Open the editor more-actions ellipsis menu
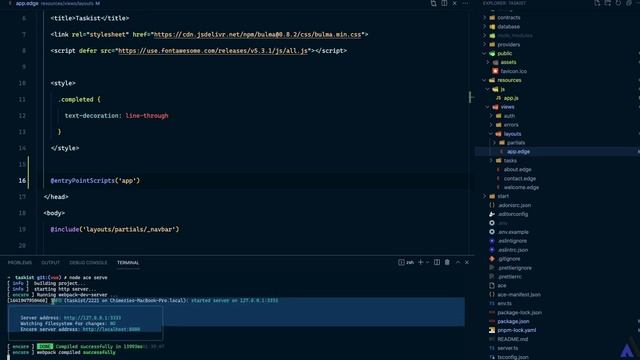Screen dimensions: 640x360 click(x=465, y=3)
